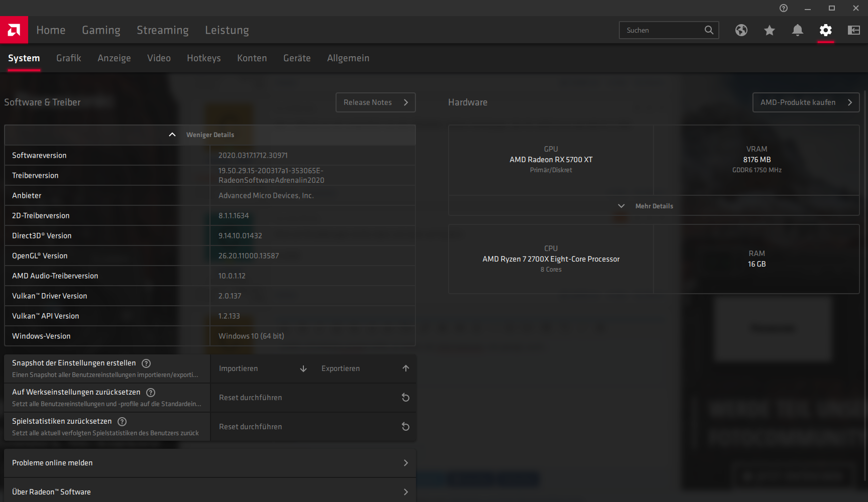868x502 pixels.
Task: Click Exportieren snapshot button
Action: (365, 368)
